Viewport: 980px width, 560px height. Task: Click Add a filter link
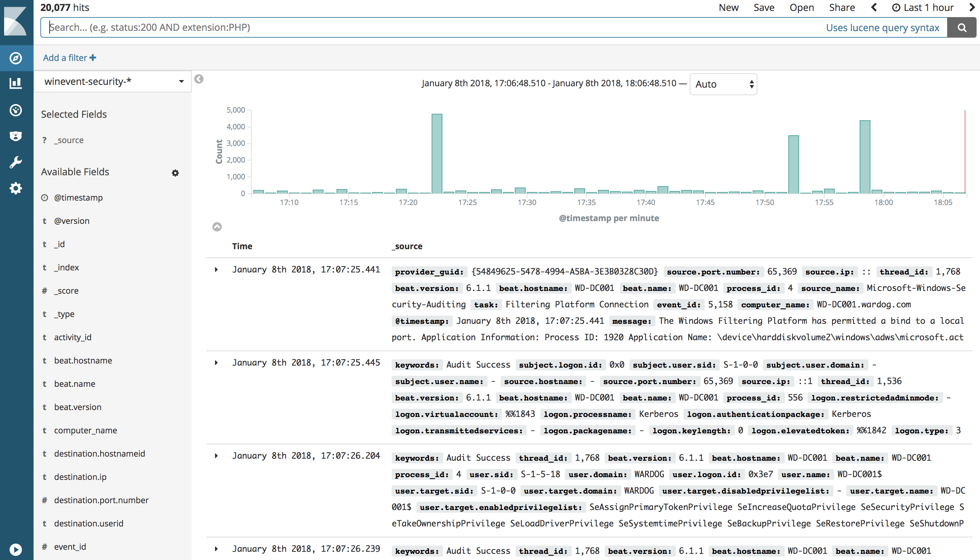click(70, 58)
